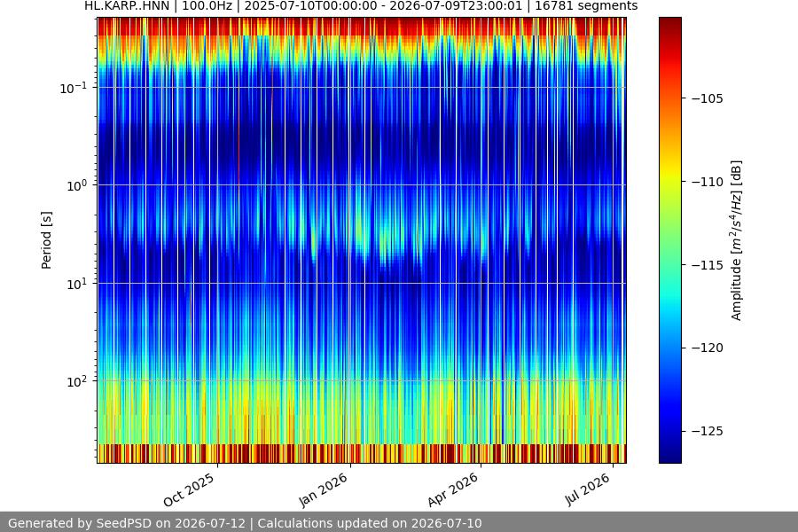The height and width of the screenshot is (532, 798).
Task: Click the 'Period [s]' y-axis label
Action: (46, 239)
